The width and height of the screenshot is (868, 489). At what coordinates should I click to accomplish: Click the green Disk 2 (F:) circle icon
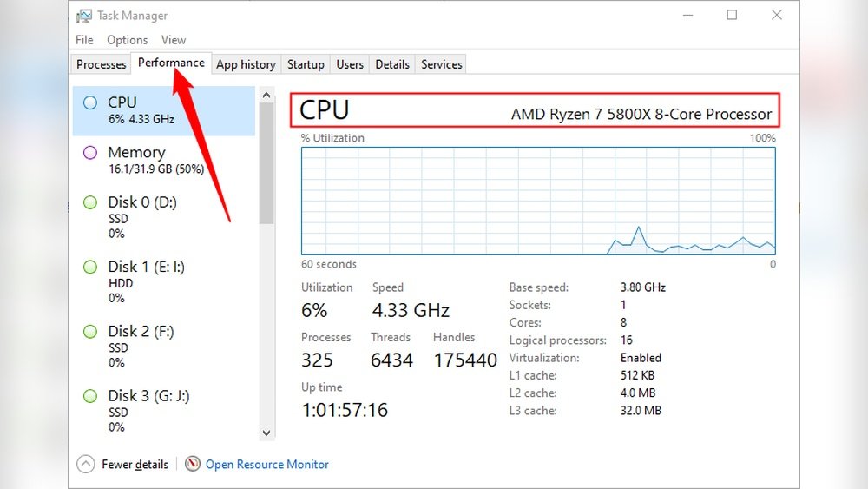coord(90,331)
